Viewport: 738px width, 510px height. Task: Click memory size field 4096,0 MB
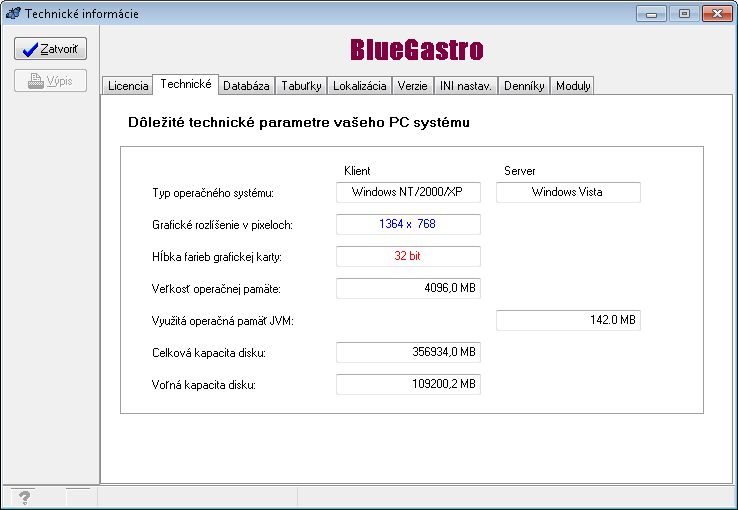click(x=408, y=288)
